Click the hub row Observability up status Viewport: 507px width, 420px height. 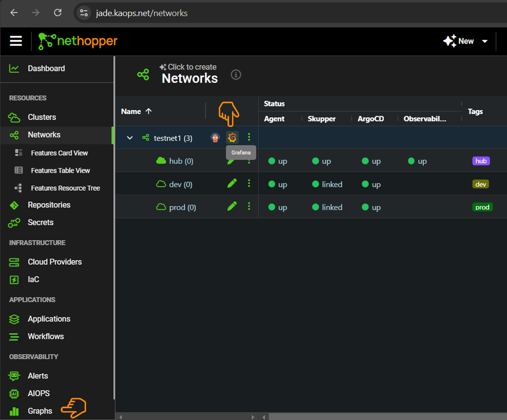coord(417,161)
